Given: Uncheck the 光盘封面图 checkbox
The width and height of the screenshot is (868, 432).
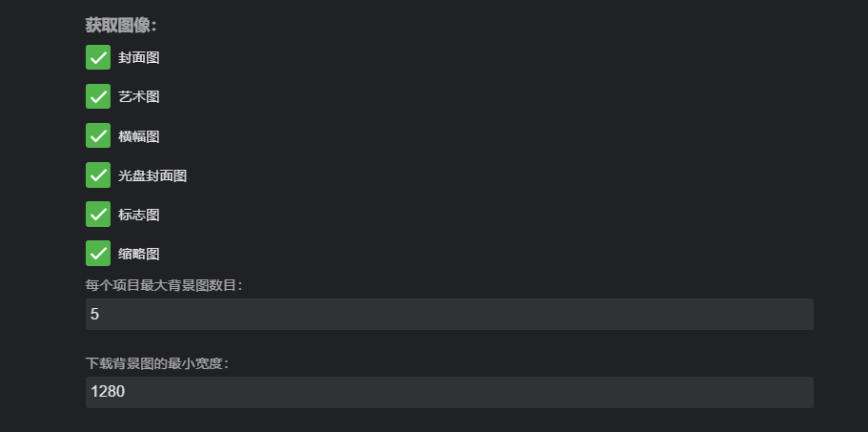Looking at the screenshot, I should coord(98,175).
